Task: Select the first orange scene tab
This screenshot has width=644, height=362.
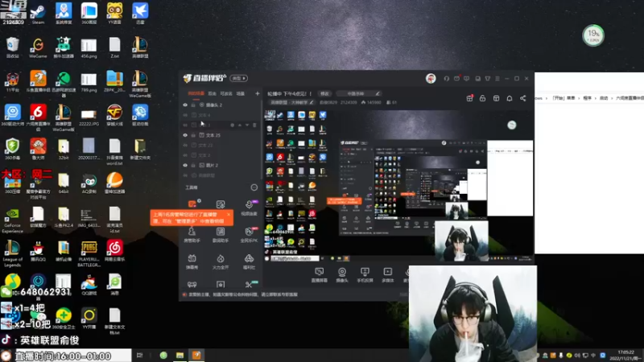Action: pos(196,93)
